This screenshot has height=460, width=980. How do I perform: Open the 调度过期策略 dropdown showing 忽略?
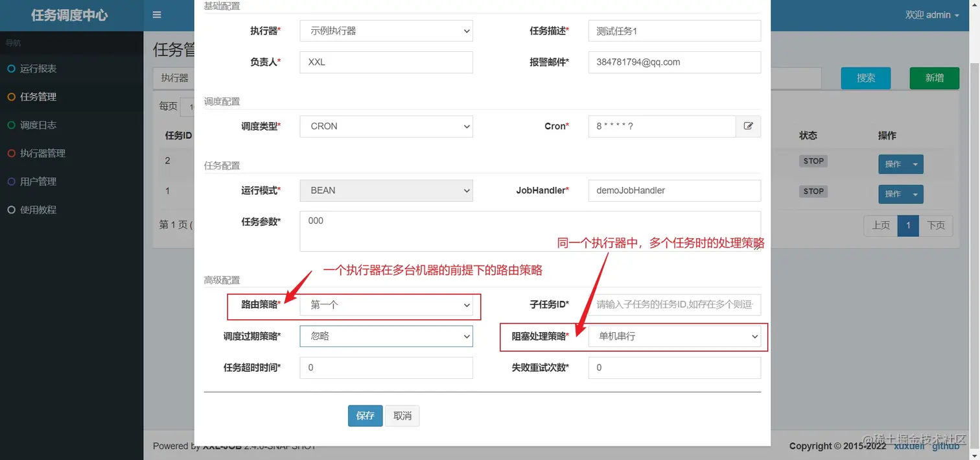click(386, 336)
